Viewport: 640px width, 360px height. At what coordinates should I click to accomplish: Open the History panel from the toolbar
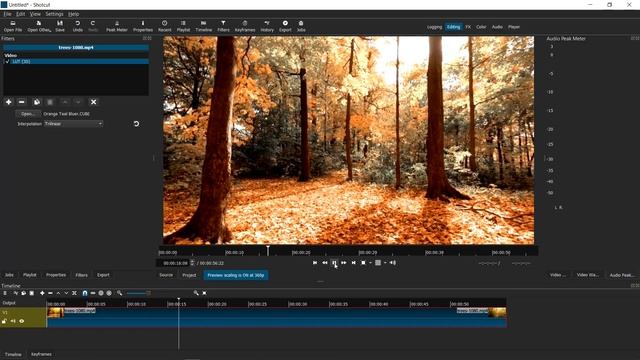point(267,26)
